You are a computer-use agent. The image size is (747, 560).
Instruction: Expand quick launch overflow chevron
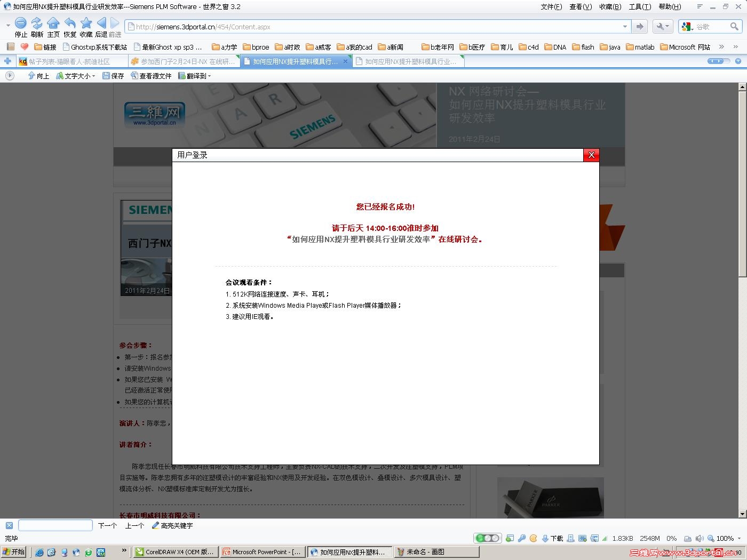click(x=124, y=550)
